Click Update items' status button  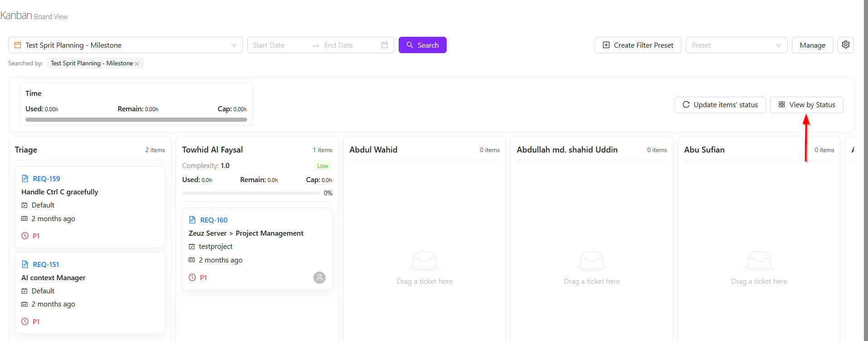click(x=720, y=105)
